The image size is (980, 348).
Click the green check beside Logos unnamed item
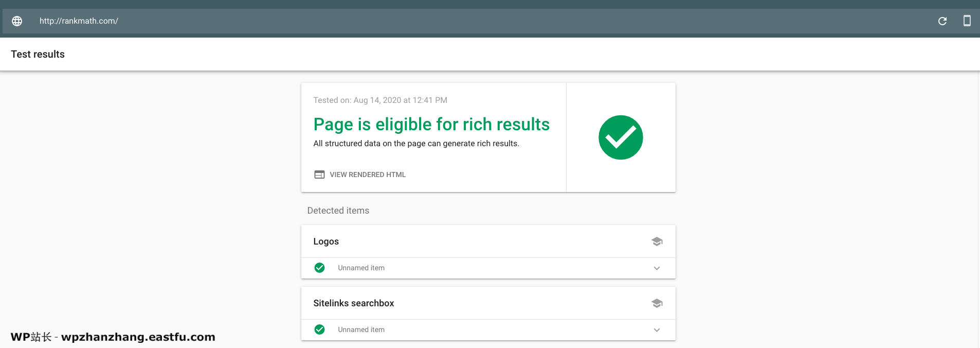[319, 268]
